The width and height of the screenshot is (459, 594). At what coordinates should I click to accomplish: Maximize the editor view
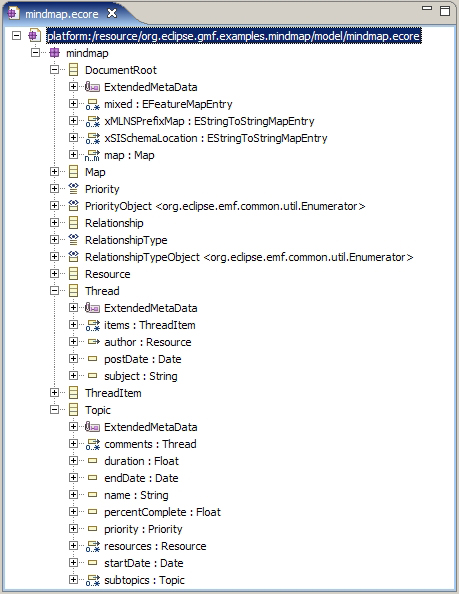coord(445,11)
